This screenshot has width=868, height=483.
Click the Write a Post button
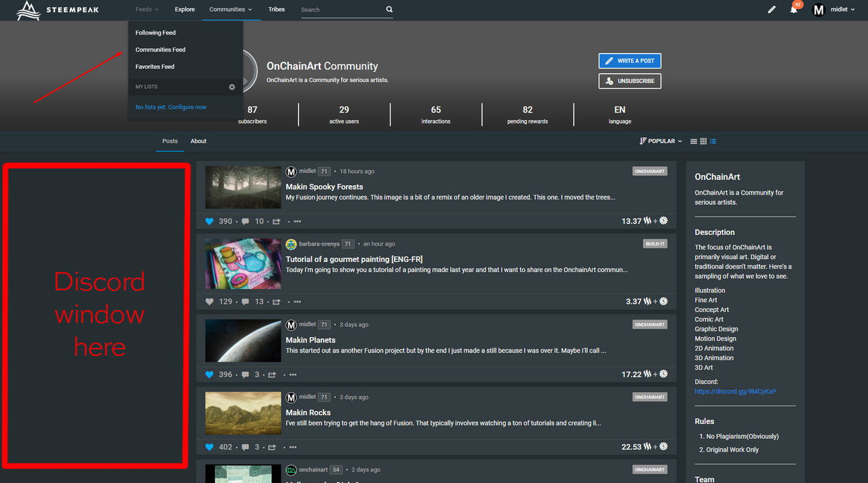[x=629, y=61]
